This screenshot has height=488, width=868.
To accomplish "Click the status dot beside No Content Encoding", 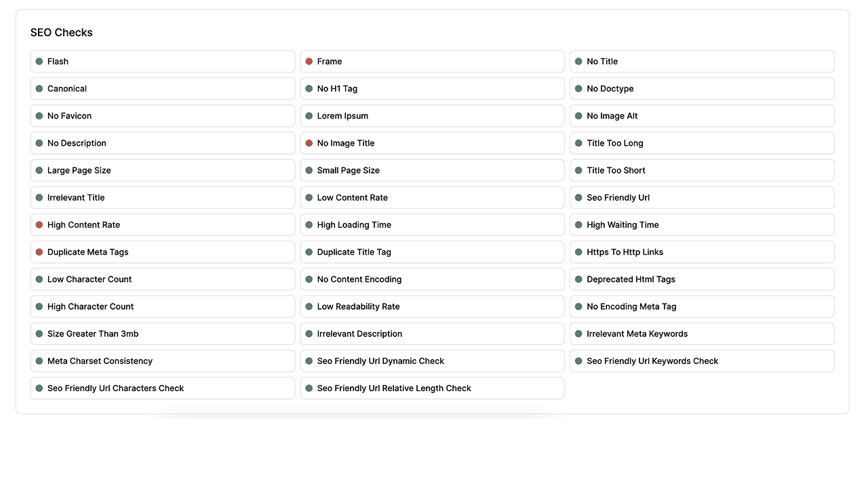I will coord(309,279).
